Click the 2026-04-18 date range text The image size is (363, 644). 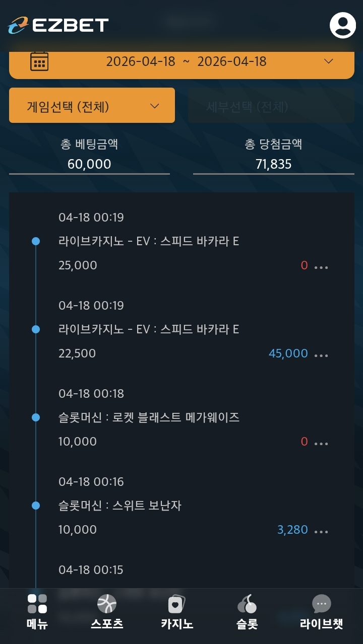coord(186,61)
